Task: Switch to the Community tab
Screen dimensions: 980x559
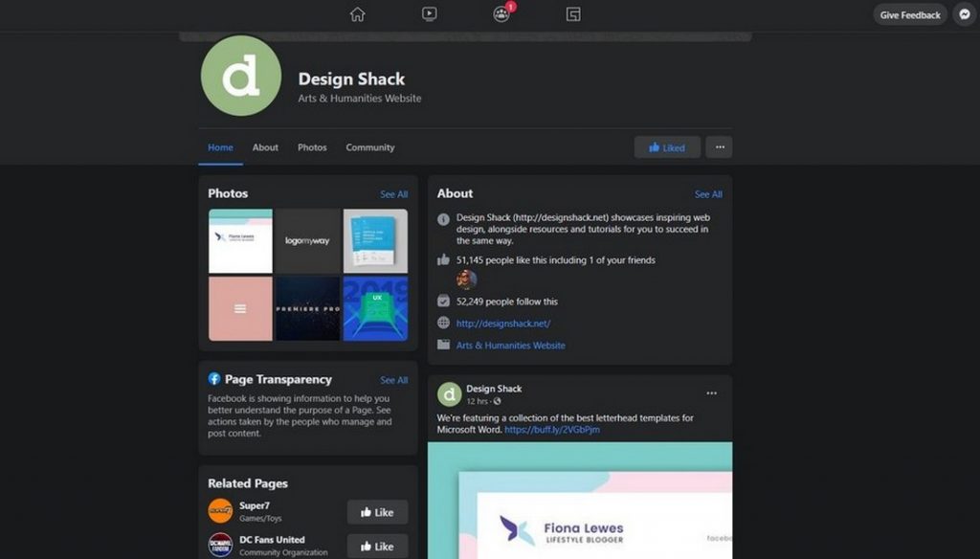Action: coord(370,147)
